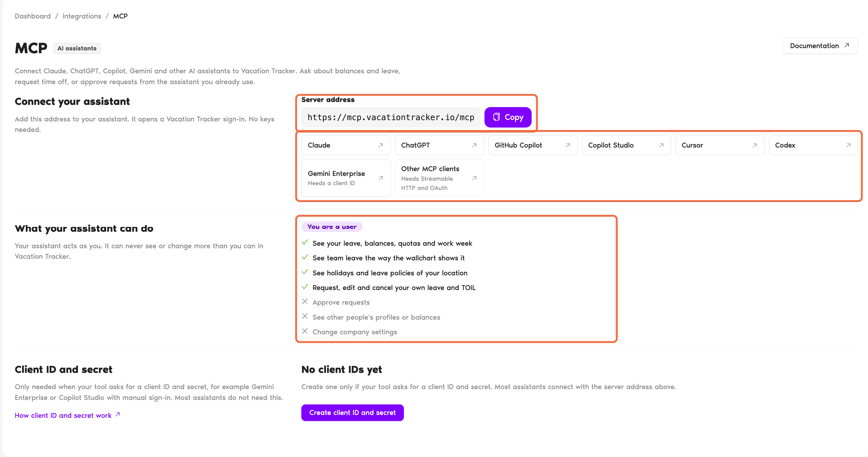Image resolution: width=868 pixels, height=457 pixels.
Task: Open the Claude setup card
Action: [x=346, y=145]
